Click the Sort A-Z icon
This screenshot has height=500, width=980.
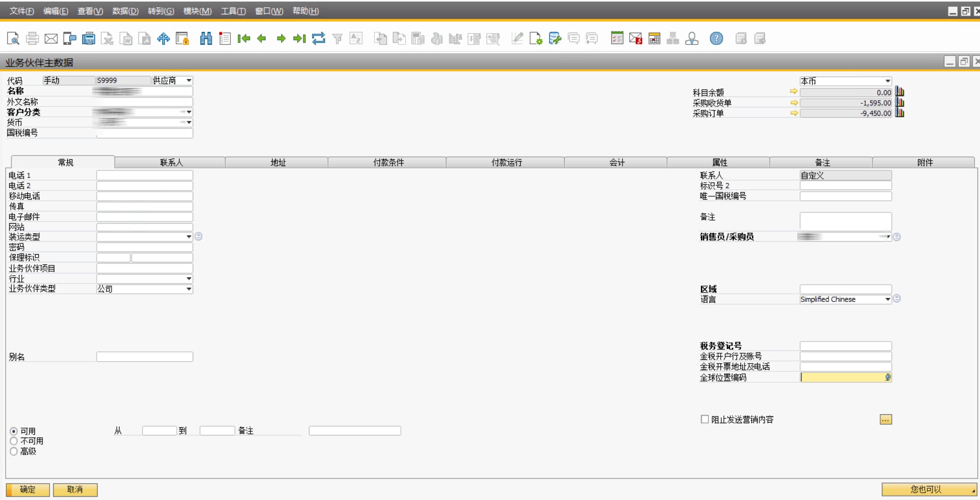[x=356, y=38]
